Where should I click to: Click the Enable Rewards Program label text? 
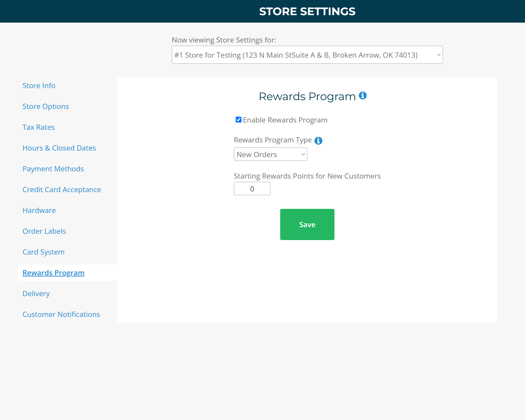tap(285, 120)
